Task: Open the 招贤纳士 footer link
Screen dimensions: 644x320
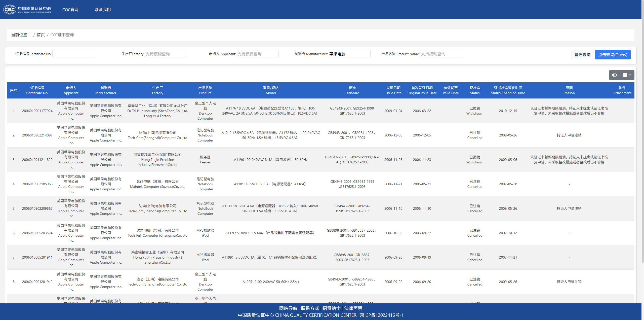Action: click(x=331, y=308)
